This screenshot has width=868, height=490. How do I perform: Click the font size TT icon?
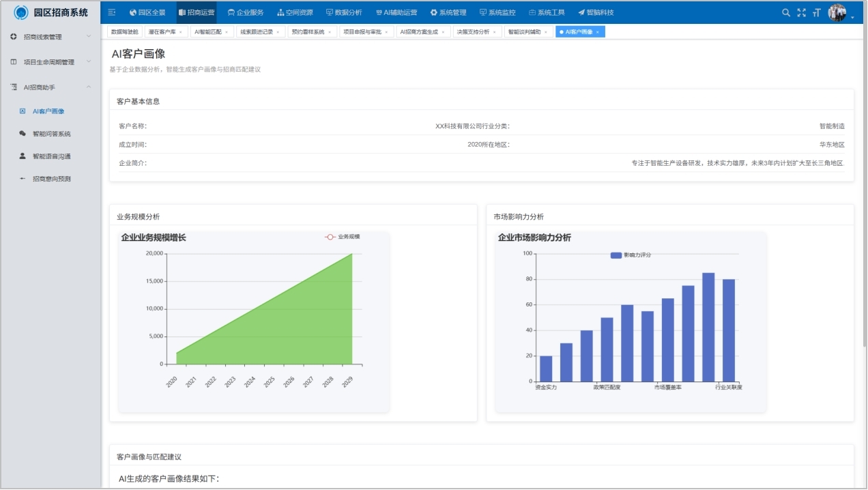click(816, 12)
